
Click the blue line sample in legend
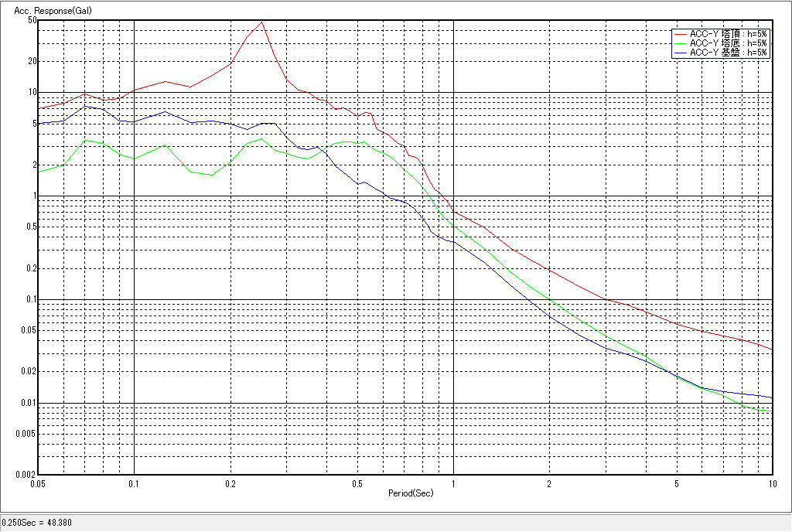(x=680, y=53)
